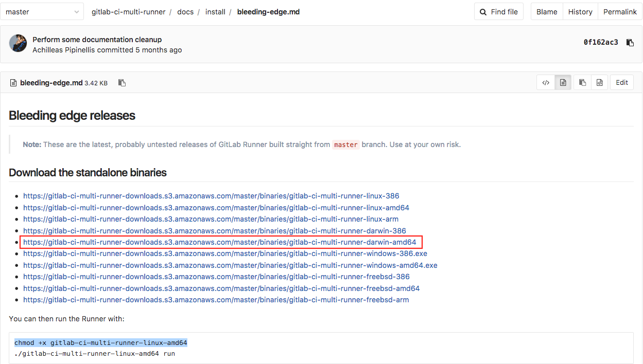Viewport: 643px width, 364px height.
Task: Open the windows-amd64.exe download link
Action: (230, 265)
